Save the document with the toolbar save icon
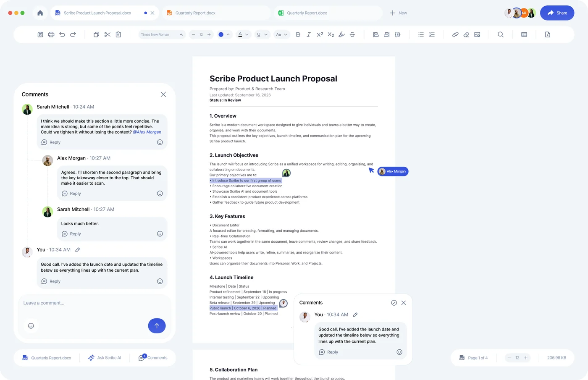The height and width of the screenshot is (380, 588). click(x=40, y=34)
